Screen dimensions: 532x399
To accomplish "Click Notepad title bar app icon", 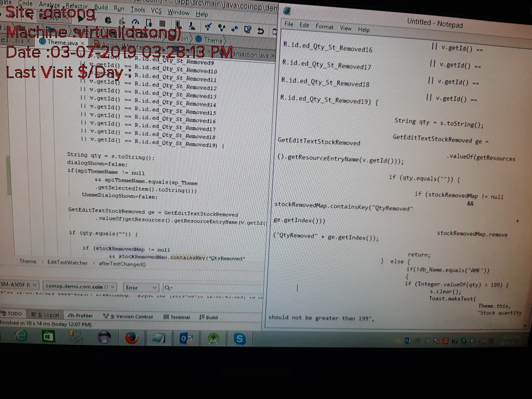I will click(x=287, y=11).
